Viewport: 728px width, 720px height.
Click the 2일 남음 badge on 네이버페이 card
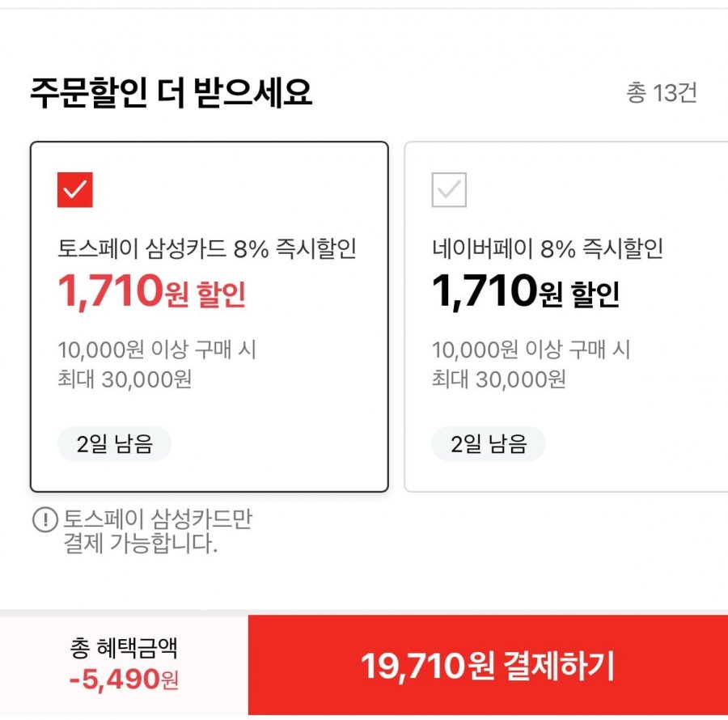(488, 444)
